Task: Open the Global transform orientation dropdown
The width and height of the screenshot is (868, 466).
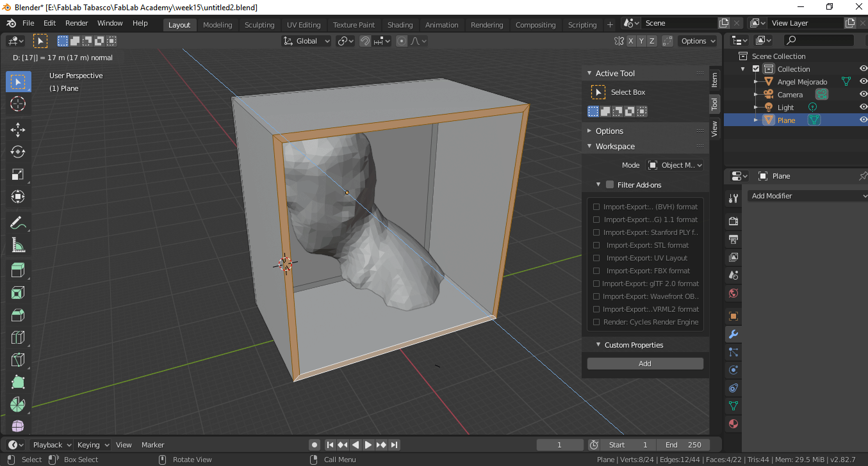Action: (307, 41)
